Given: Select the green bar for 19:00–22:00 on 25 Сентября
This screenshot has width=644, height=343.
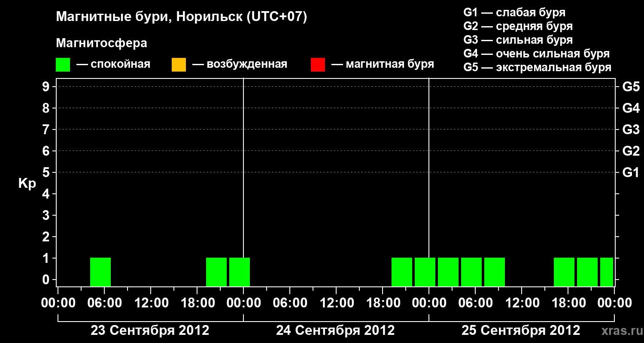Looking at the screenshot, I should point(587,272).
